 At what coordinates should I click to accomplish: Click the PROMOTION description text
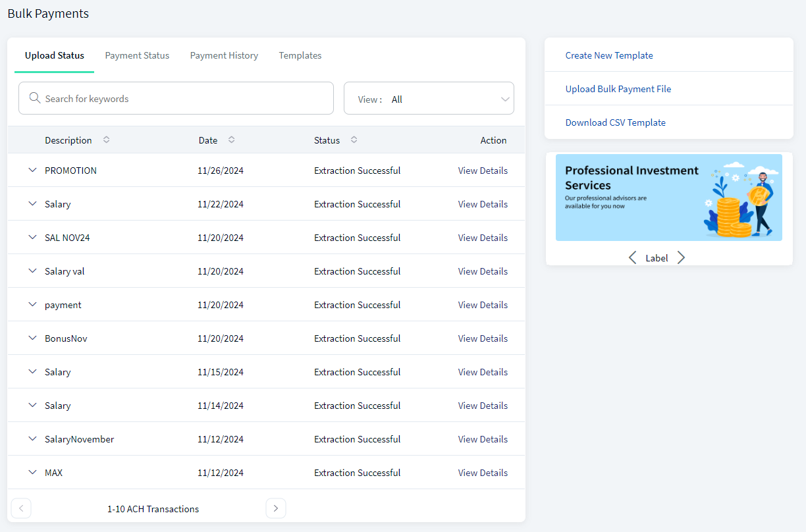[70, 171]
